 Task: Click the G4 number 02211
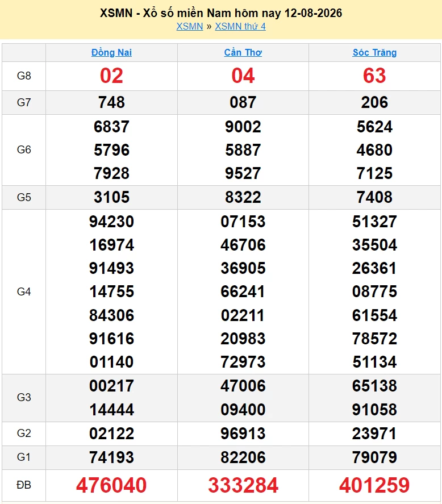coord(243,315)
